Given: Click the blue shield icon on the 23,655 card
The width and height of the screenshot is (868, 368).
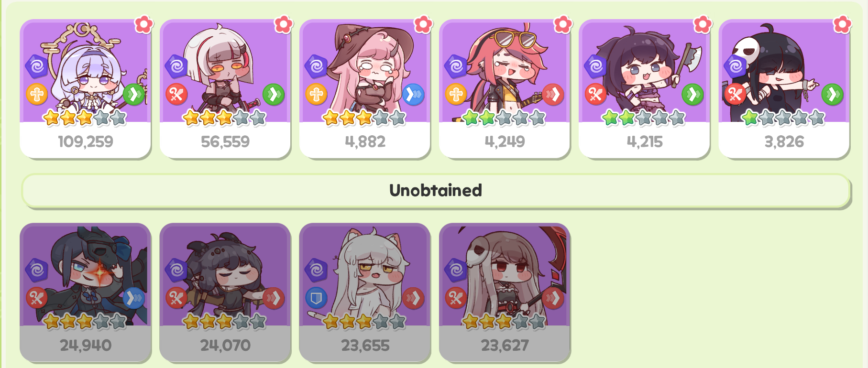Looking at the screenshot, I should pos(316,298).
